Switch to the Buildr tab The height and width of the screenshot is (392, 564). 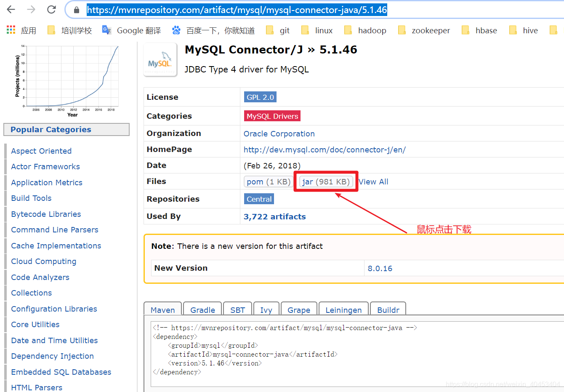click(388, 309)
